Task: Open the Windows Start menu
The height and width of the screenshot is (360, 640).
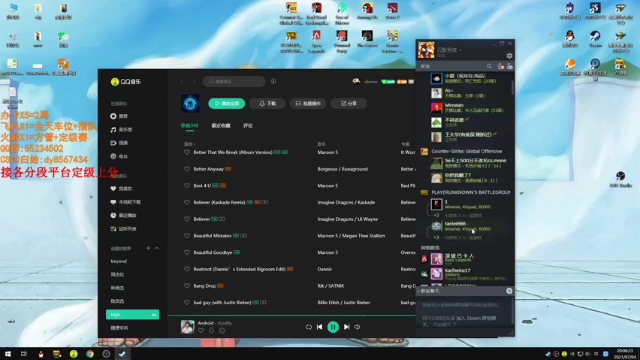Action: pos(8,354)
